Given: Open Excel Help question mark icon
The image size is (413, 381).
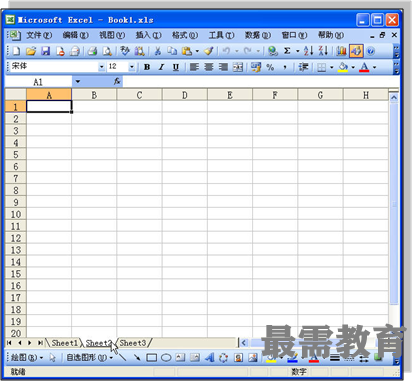Looking at the screenshot, I should (371, 51).
